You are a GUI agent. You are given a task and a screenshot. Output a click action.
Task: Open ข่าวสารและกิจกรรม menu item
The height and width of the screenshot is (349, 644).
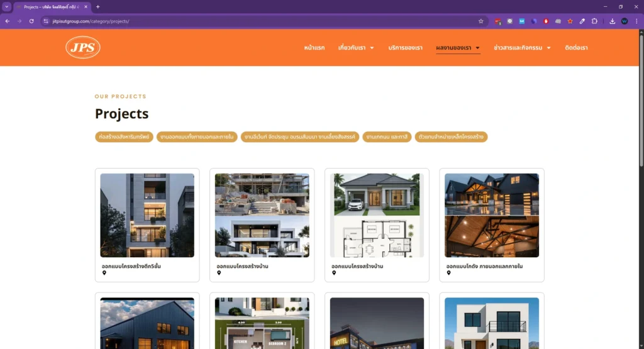(x=518, y=48)
